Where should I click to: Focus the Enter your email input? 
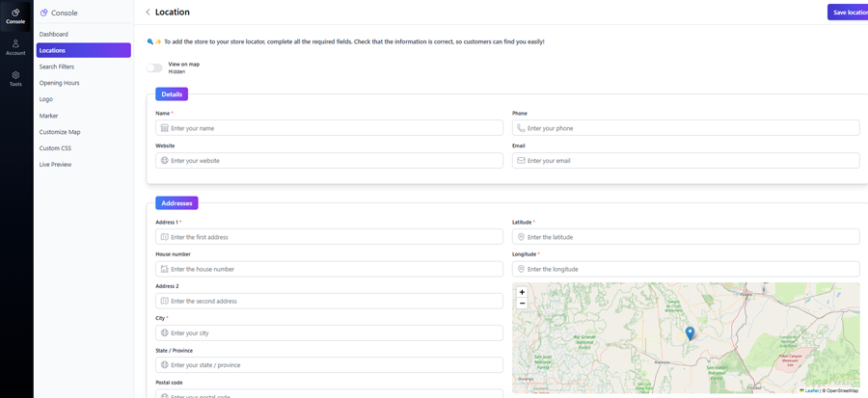(x=686, y=161)
